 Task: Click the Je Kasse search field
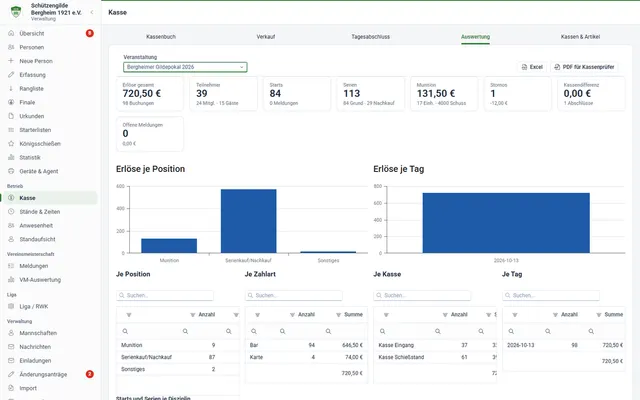422,295
